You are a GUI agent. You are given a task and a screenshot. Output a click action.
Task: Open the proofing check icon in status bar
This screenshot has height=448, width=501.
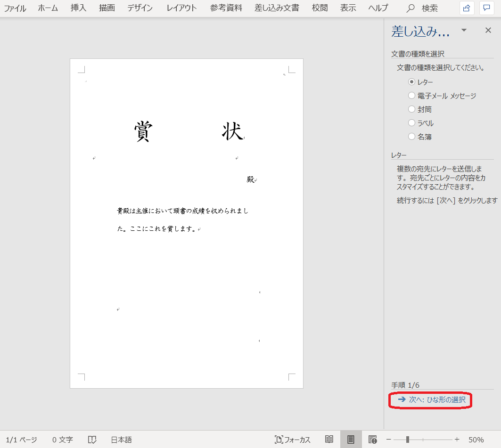tap(92, 440)
